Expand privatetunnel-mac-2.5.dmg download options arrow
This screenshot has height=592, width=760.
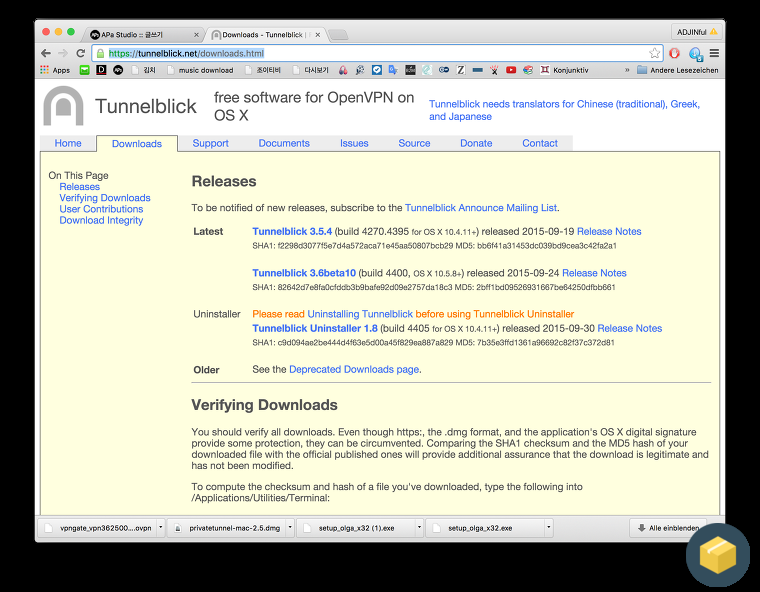pos(290,528)
